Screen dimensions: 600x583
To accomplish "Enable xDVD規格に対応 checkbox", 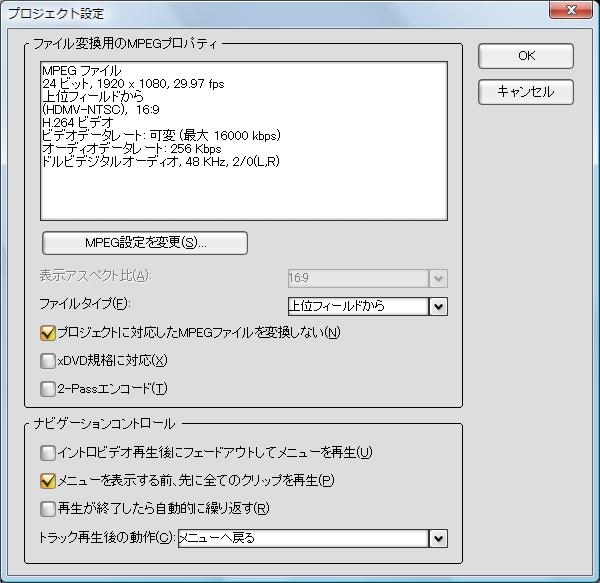I will tap(48, 361).
